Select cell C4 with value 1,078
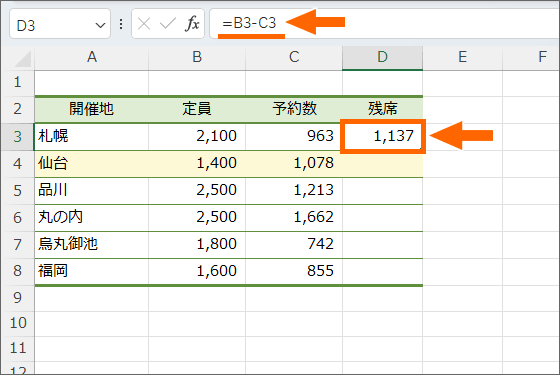560x375 pixels. point(294,164)
